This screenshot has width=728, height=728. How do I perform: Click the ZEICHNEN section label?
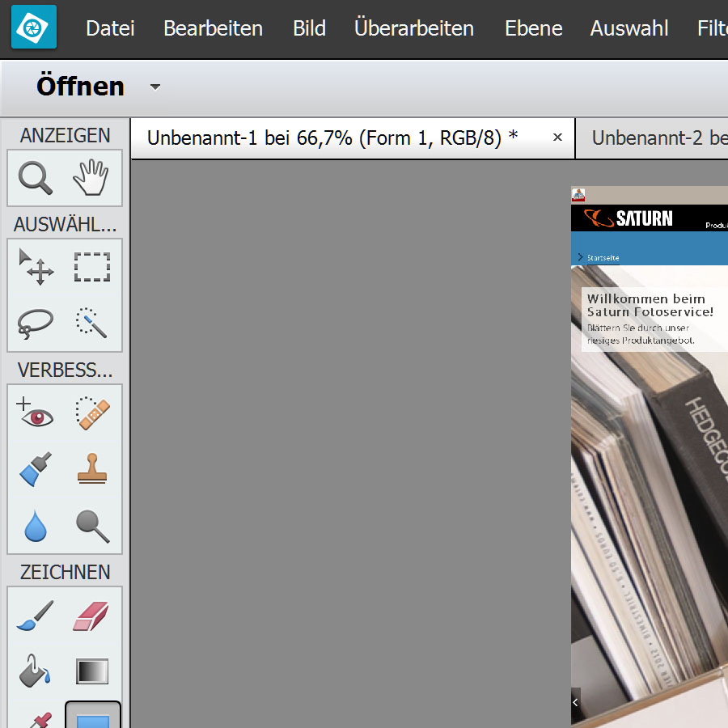[65, 572]
